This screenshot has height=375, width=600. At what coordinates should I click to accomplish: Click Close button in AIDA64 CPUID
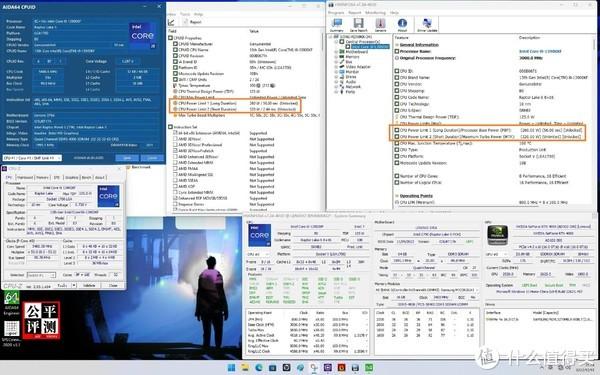click(x=152, y=158)
